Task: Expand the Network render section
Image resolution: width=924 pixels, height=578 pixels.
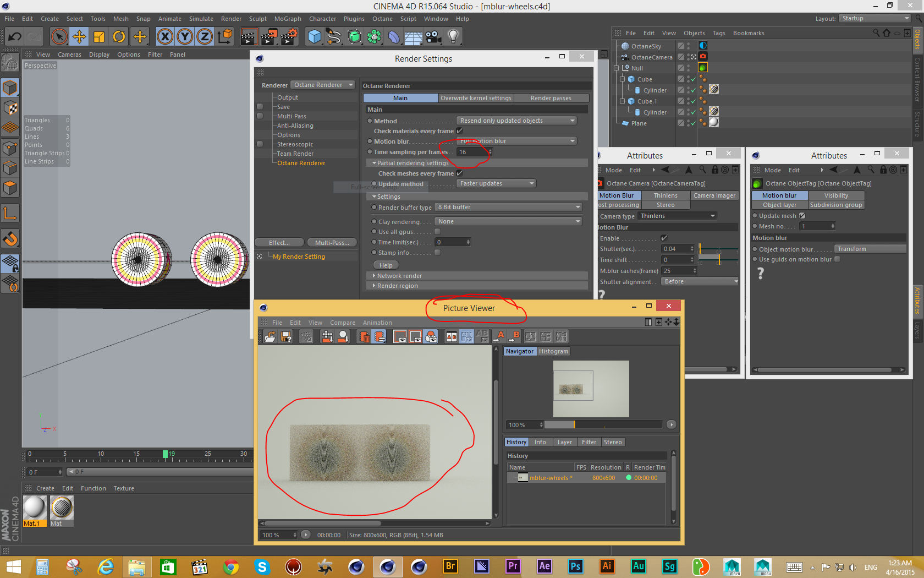Action: (477, 276)
